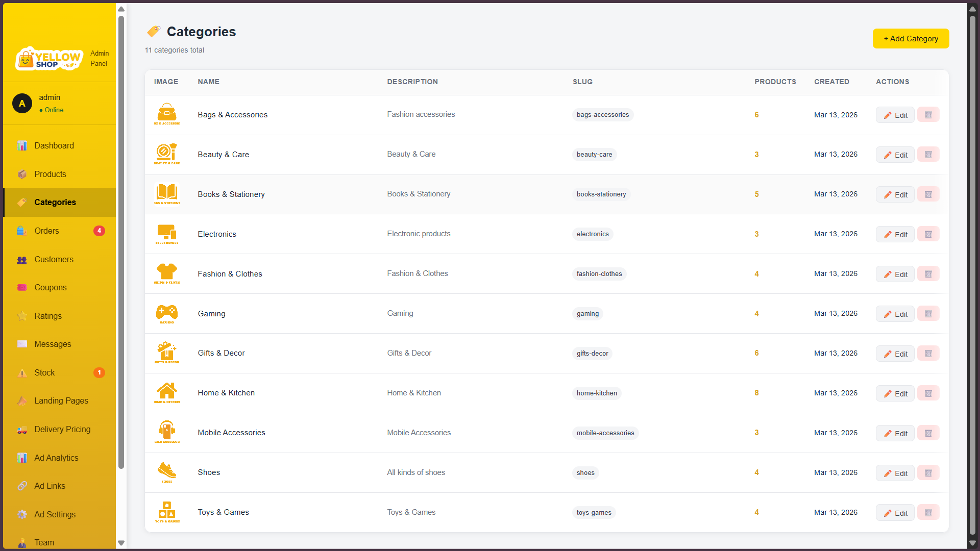Click the sidebar scroll up arrow
Screen dimensions: 980x551
(121, 9)
